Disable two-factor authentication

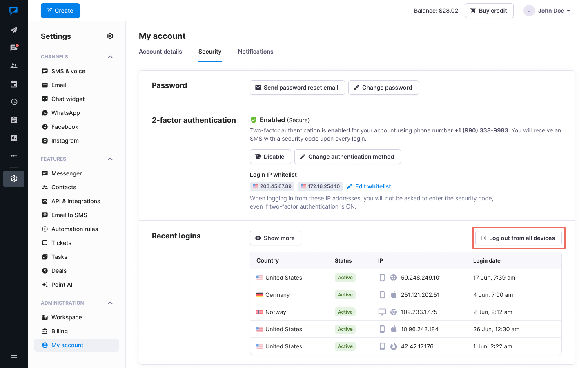(270, 157)
